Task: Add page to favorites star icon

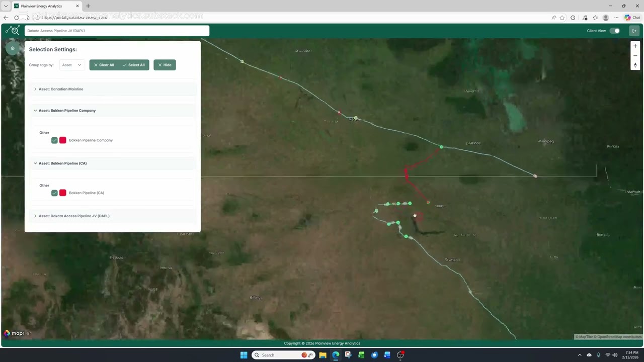Action: pos(562,18)
